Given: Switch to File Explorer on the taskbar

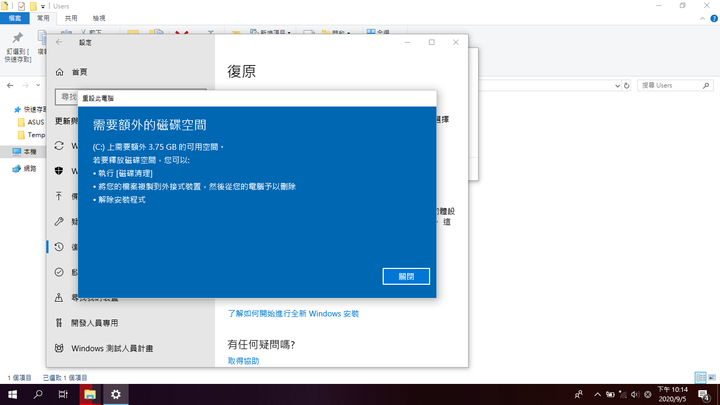Looking at the screenshot, I should pyautogui.click(x=90, y=394).
